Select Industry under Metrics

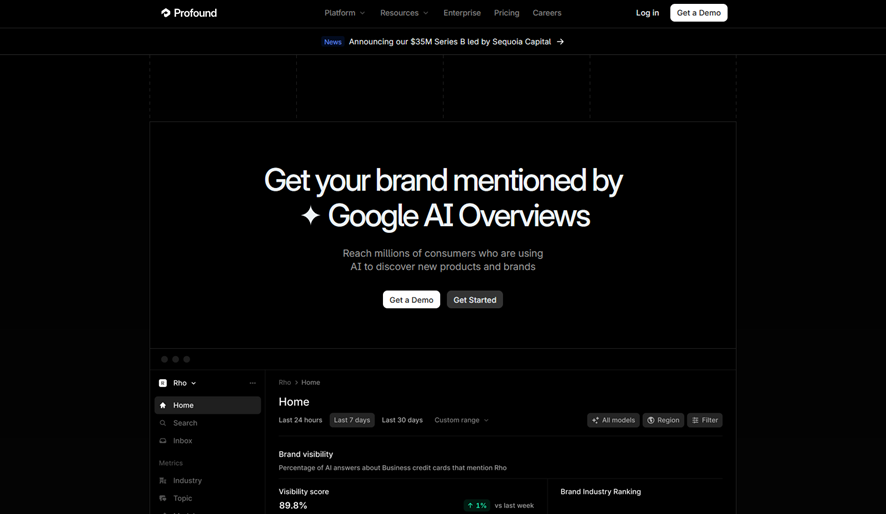pyautogui.click(x=207, y=481)
